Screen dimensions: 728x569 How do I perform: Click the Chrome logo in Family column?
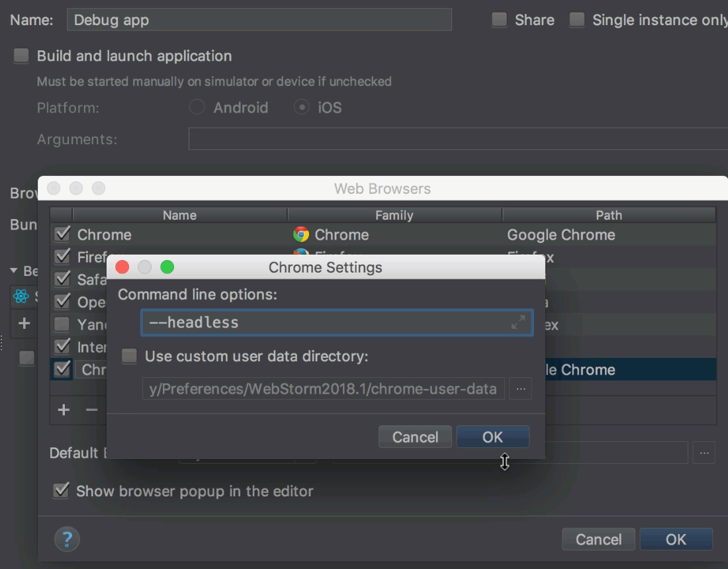pyautogui.click(x=301, y=234)
